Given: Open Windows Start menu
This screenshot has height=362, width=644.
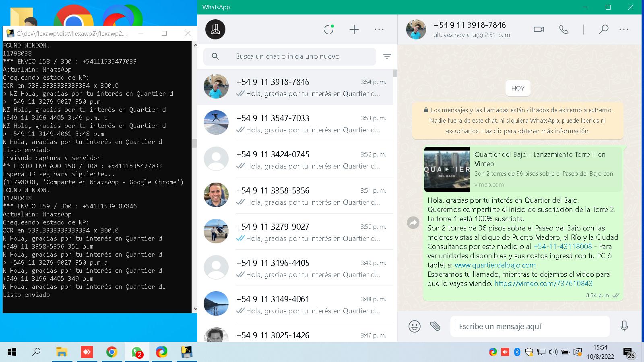Looking at the screenshot, I should point(12,352).
